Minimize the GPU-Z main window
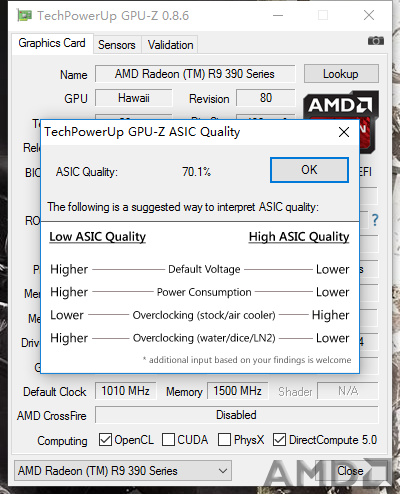The width and height of the screenshot is (400, 494). click(278, 15)
